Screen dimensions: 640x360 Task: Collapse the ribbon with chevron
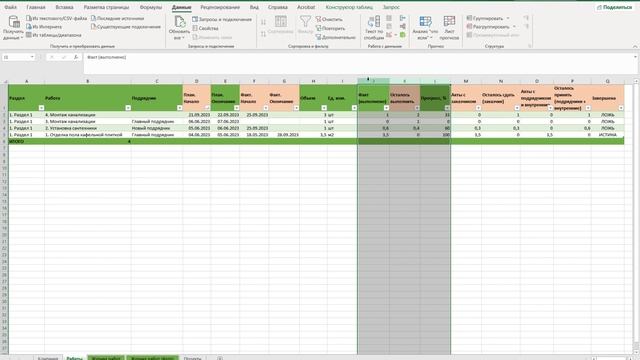click(635, 47)
